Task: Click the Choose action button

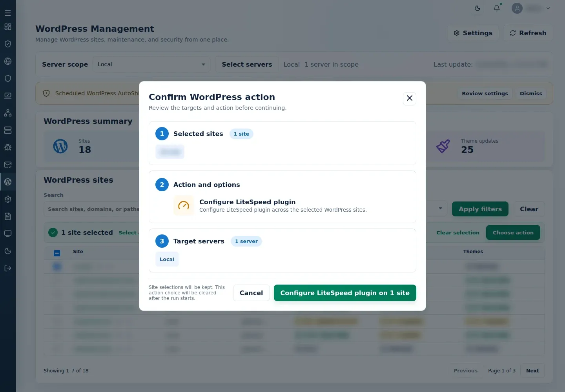Action: 513,232
